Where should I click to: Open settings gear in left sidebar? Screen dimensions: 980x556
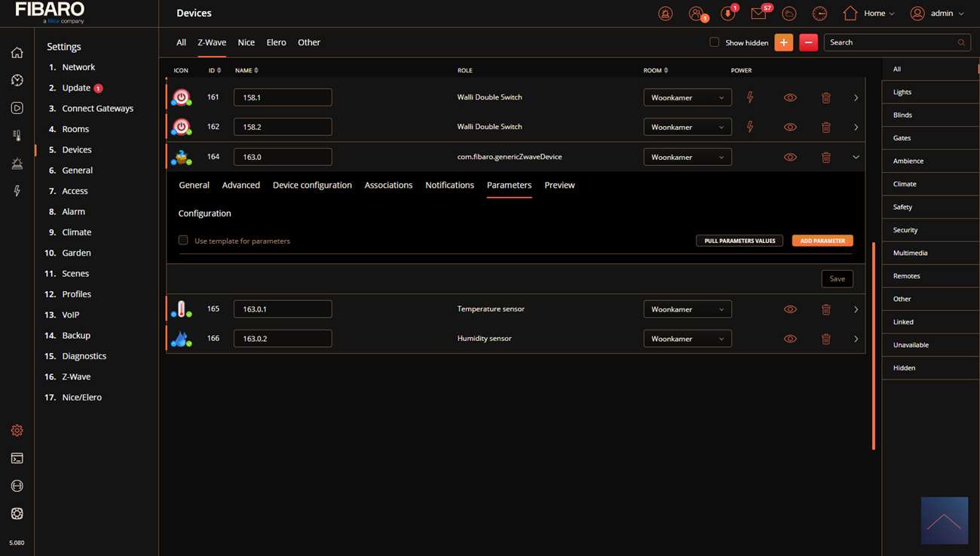[x=17, y=430]
